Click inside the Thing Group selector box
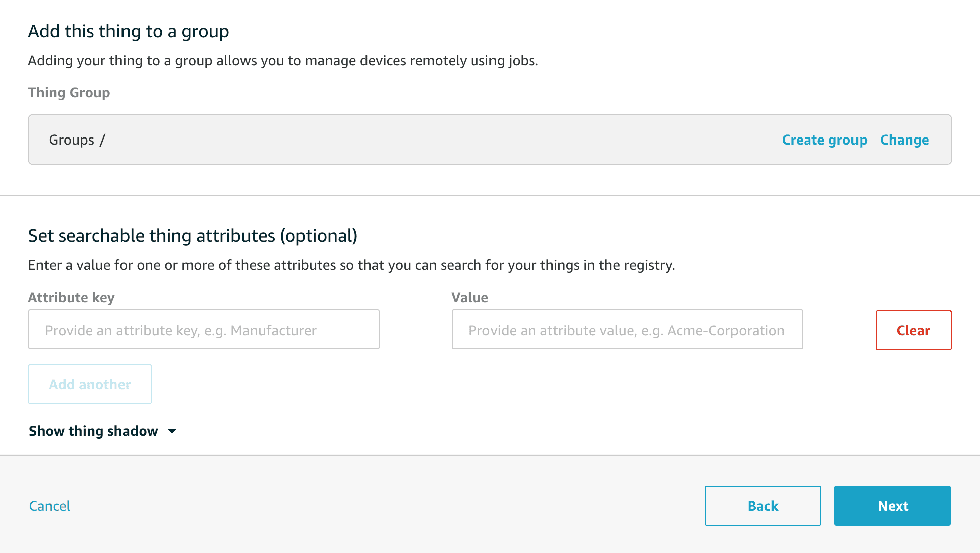Viewport: 980px width, 553px height. point(351,140)
